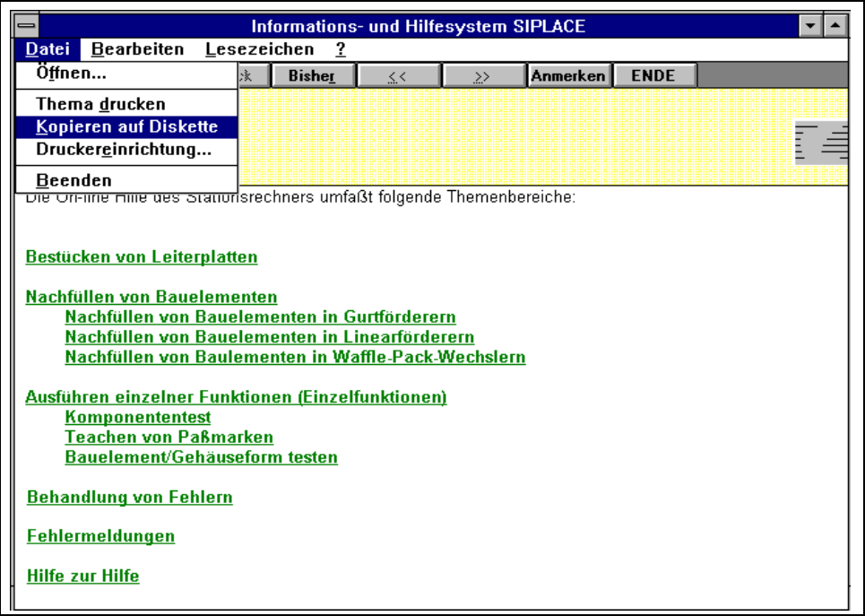Open the Lesezeichen menu
This screenshot has height=616, width=865.
pos(259,49)
